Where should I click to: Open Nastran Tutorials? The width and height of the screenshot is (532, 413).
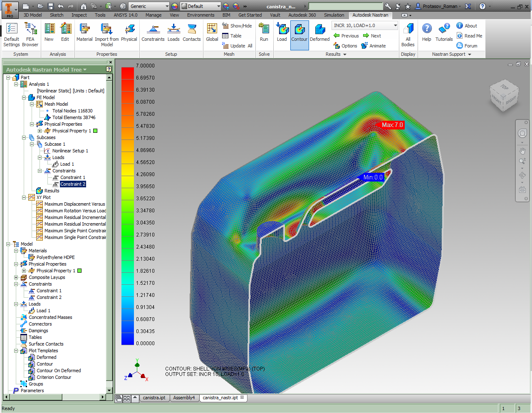(444, 32)
